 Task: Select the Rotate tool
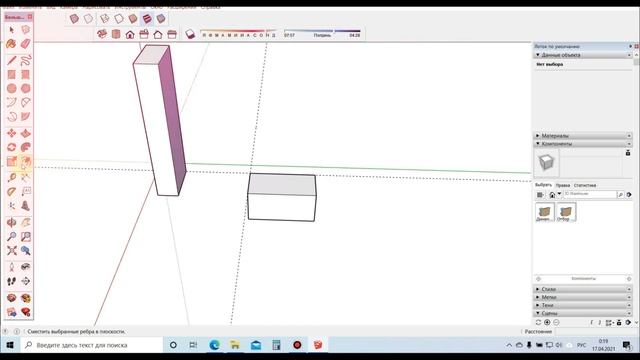pyautogui.click(x=11, y=147)
